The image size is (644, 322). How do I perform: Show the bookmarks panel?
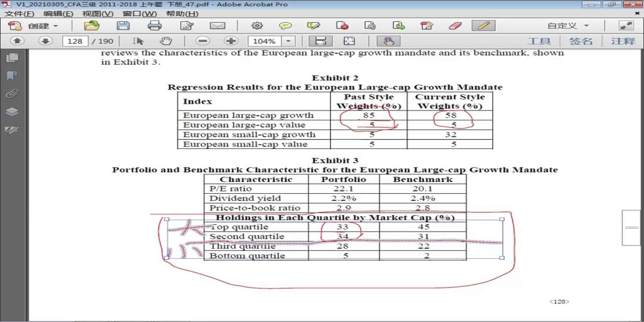pyautogui.click(x=12, y=76)
